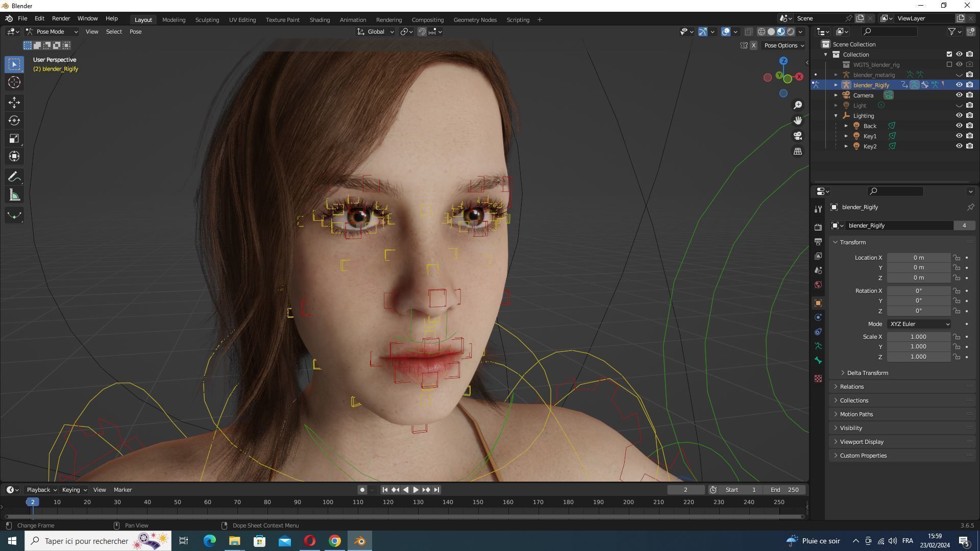Select the Cursor tool in the toolbar

pyautogui.click(x=14, y=82)
